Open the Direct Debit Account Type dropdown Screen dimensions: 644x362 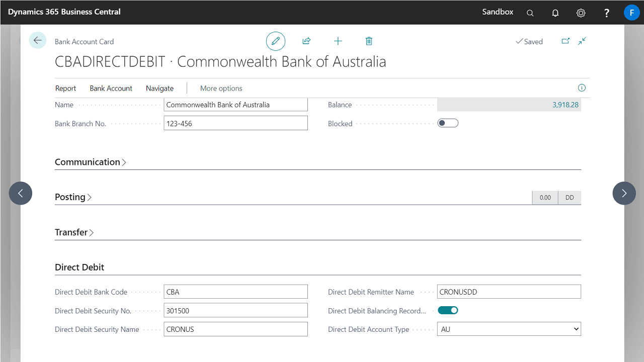coord(509,329)
